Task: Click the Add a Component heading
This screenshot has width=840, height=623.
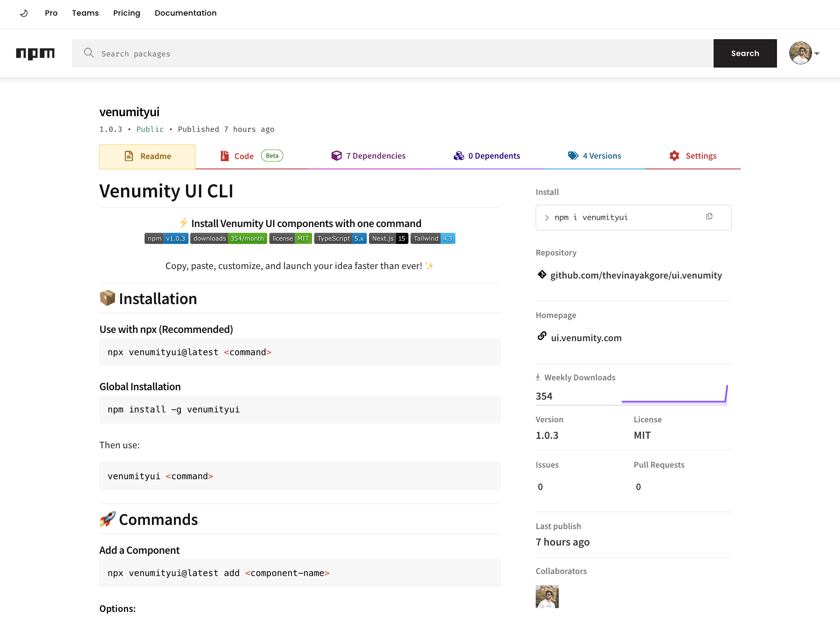Action: [x=140, y=550]
